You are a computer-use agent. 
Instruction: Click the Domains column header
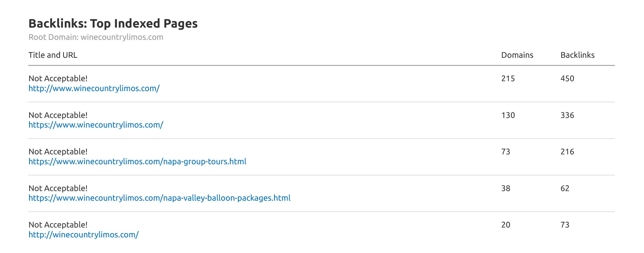click(x=517, y=55)
